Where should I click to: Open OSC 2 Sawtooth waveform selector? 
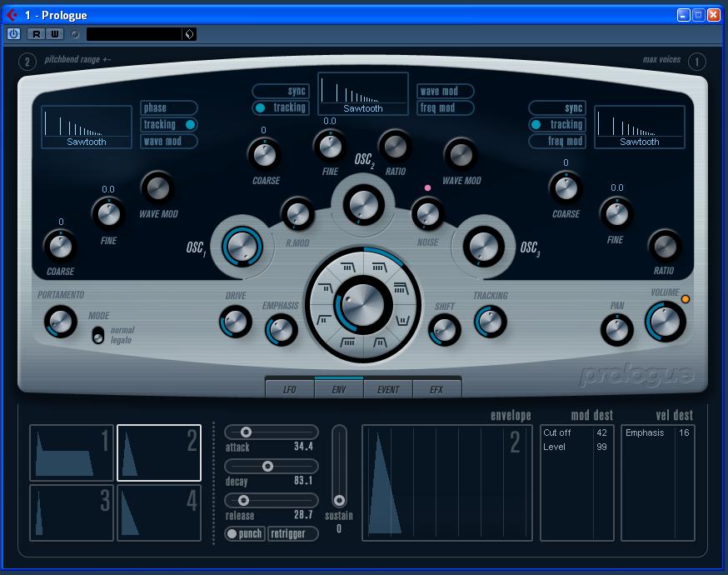pyautogui.click(x=363, y=93)
